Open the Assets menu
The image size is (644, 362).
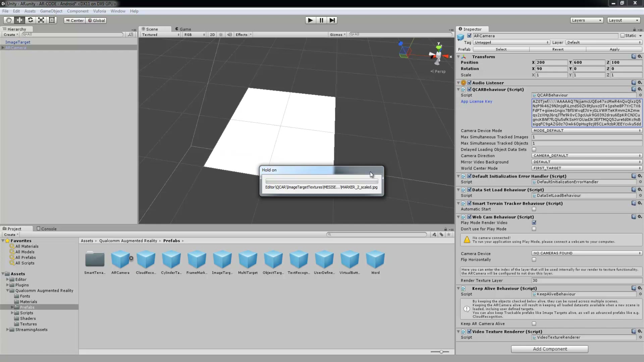30,11
